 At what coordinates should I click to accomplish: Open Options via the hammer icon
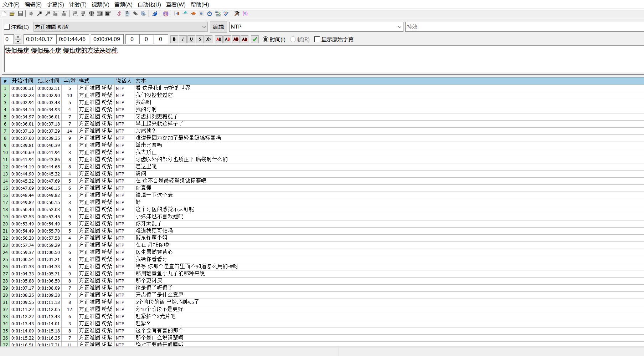coord(237,14)
